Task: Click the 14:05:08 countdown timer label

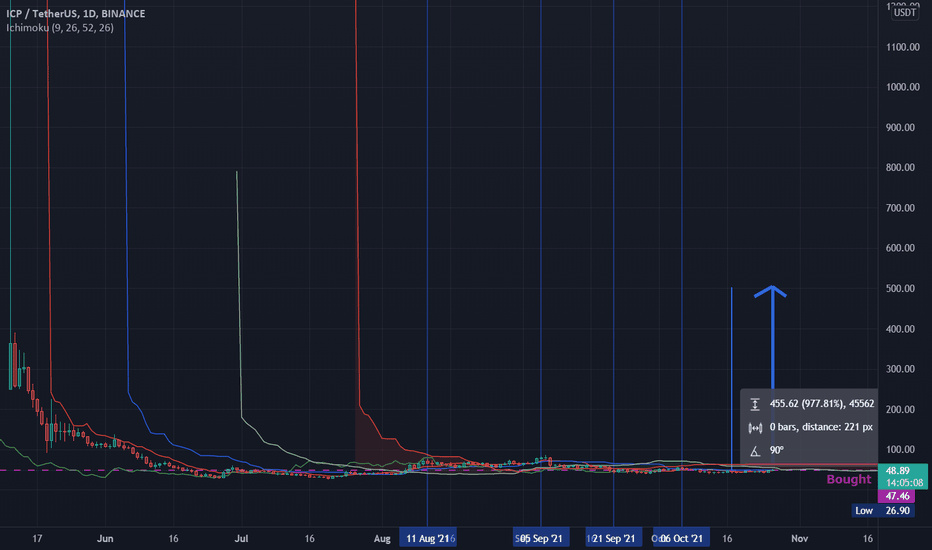Action: [905, 483]
